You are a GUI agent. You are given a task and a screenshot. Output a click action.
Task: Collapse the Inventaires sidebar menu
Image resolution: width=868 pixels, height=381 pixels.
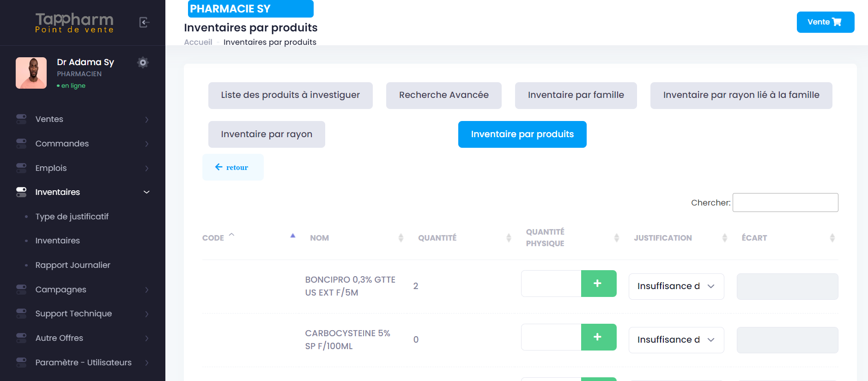[146, 192]
